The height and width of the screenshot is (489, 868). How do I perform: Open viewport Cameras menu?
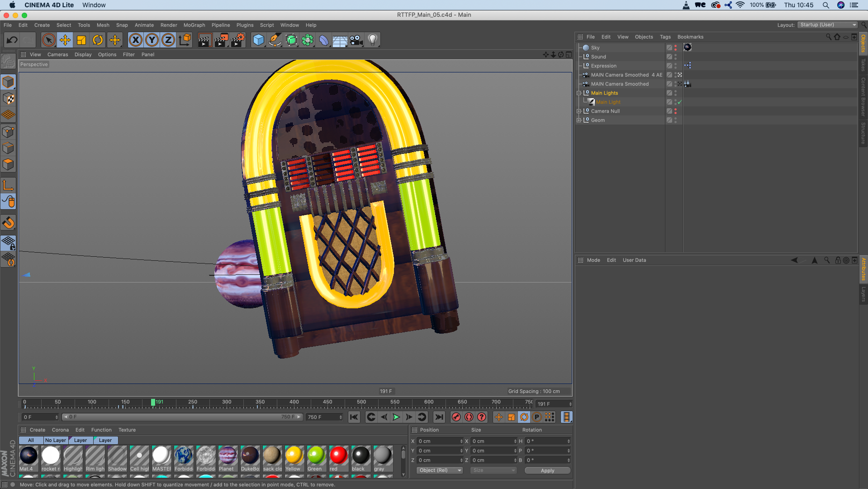pyautogui.click(x=57, y=55)
